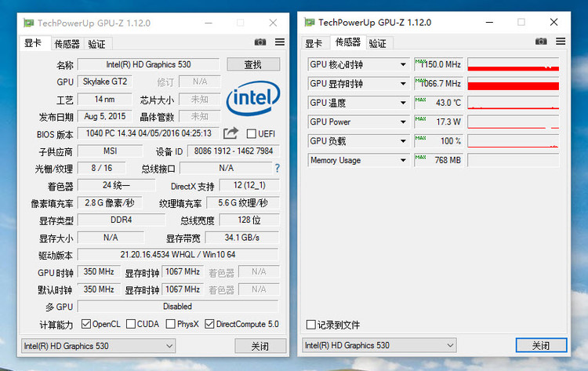Toggle the OpenCL checkbox
The width and height of the screenshot is (588, 371).
[86, 324]
